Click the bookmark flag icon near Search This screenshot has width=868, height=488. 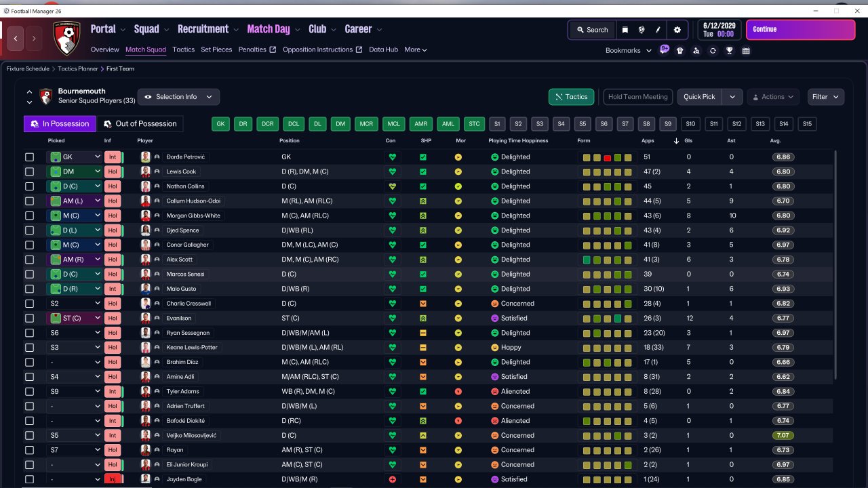(625, 30)
